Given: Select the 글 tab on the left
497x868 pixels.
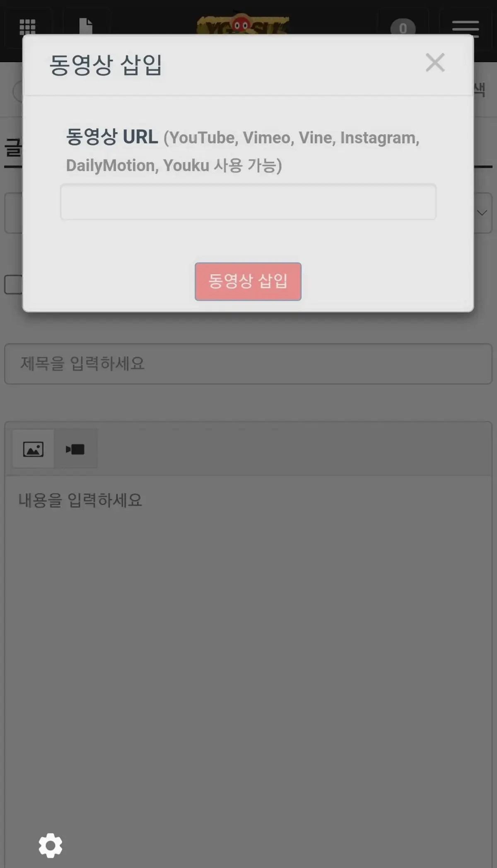Looking at the screenshot, I should click(x=13, y=148).
